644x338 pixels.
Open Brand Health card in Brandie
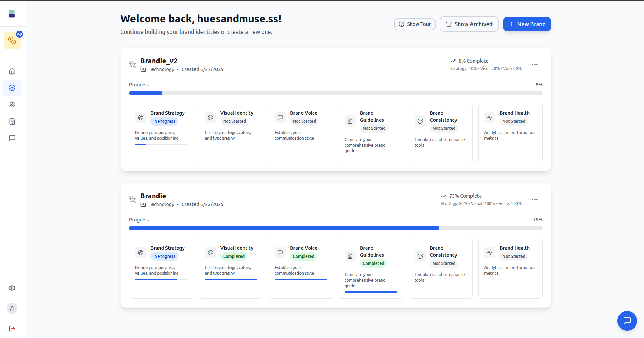[510, 269]
